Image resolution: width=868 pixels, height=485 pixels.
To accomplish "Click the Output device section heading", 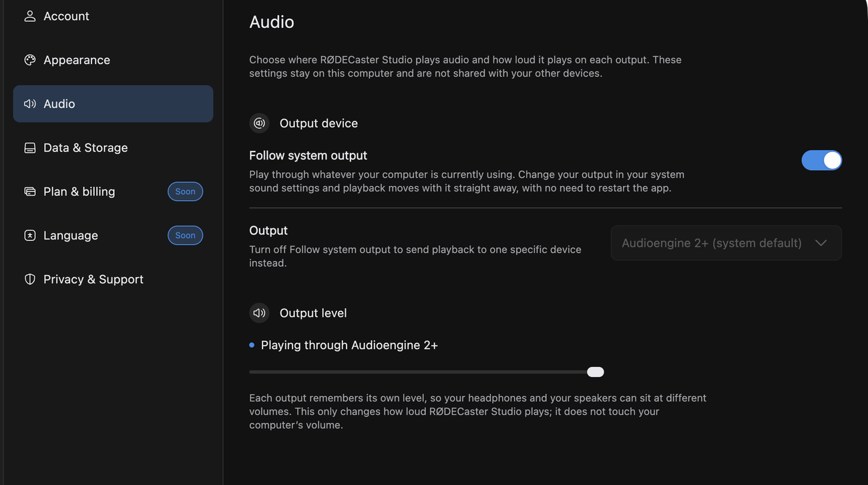I will coord(318,123).
